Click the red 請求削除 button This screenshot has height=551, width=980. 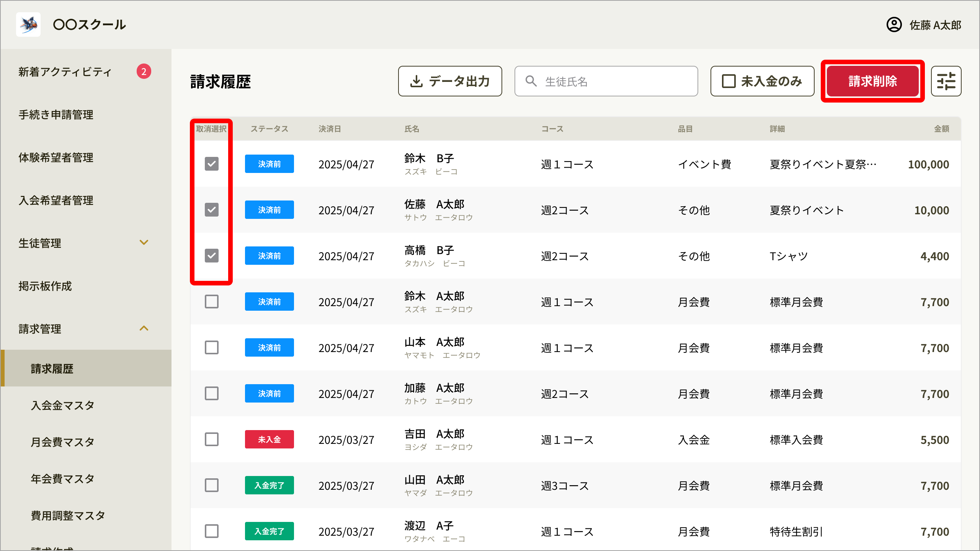872,81
